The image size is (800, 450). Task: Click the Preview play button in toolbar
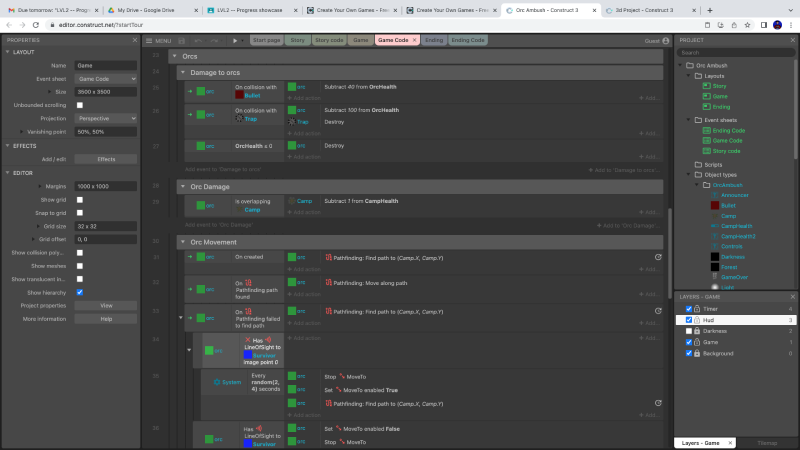[235, 41]
